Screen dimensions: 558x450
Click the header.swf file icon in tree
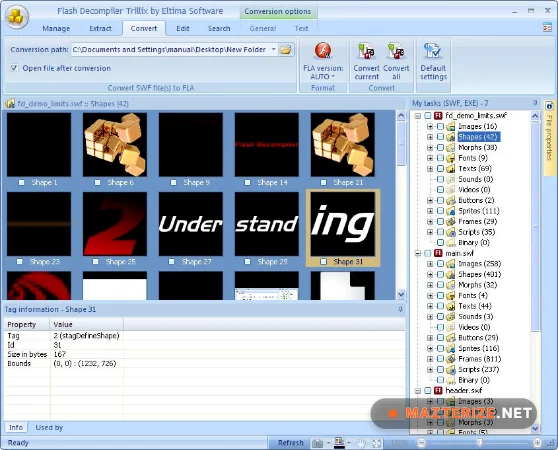(x=438, y=391)
